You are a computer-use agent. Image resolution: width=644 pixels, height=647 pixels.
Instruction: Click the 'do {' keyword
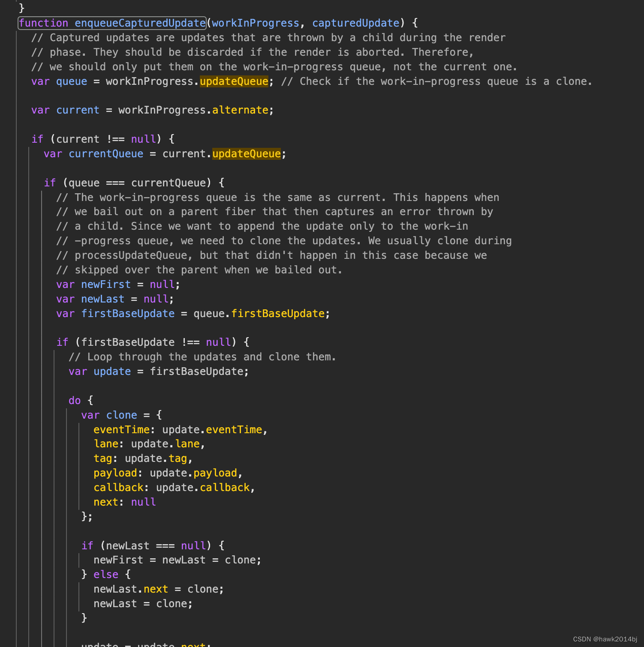[x=81, y=401]
